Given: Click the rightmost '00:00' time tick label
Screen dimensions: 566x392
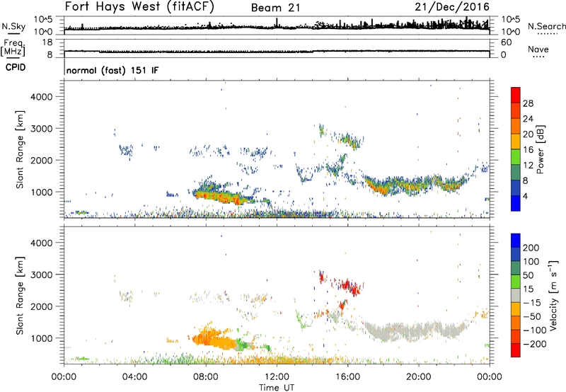Looking at the screenshot, I should 489,377.
